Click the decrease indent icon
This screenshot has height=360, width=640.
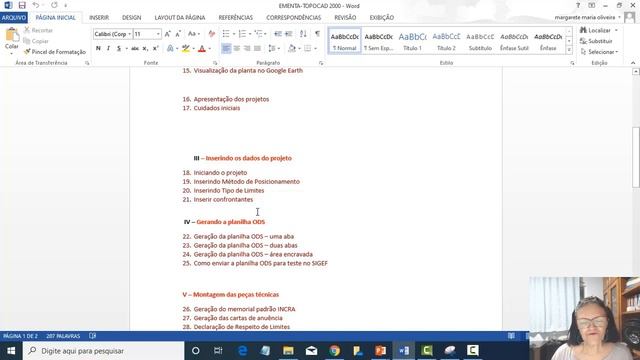(278, 34)
